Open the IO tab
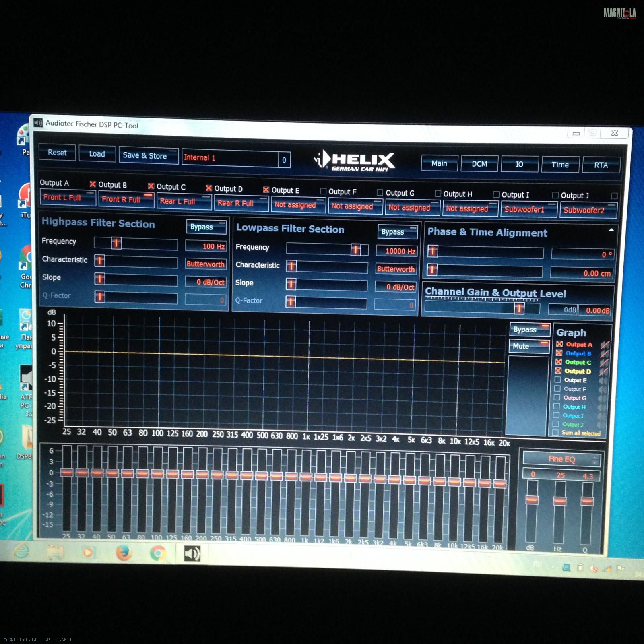This screenshot has height=644, width=644. [x=519, y=164]
